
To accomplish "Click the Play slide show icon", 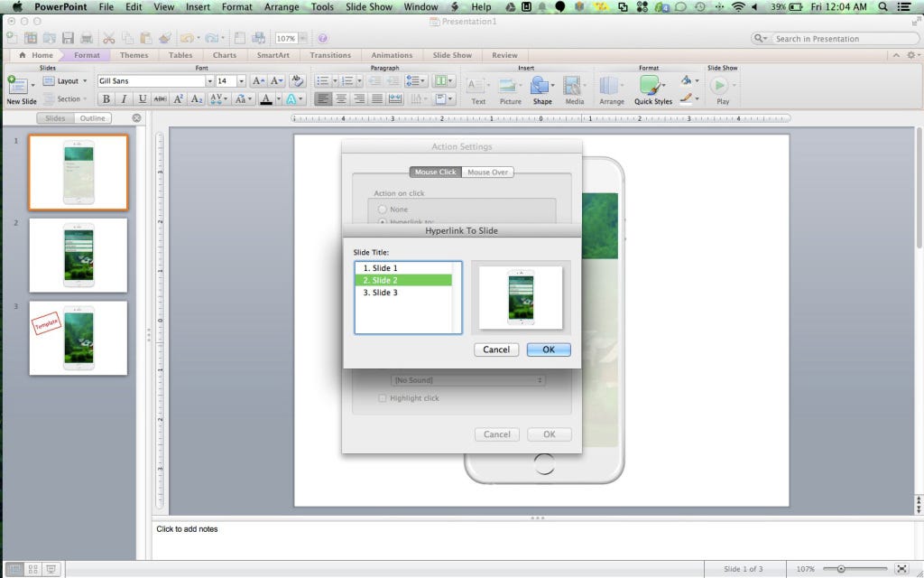I will click(x=719, y=86).
